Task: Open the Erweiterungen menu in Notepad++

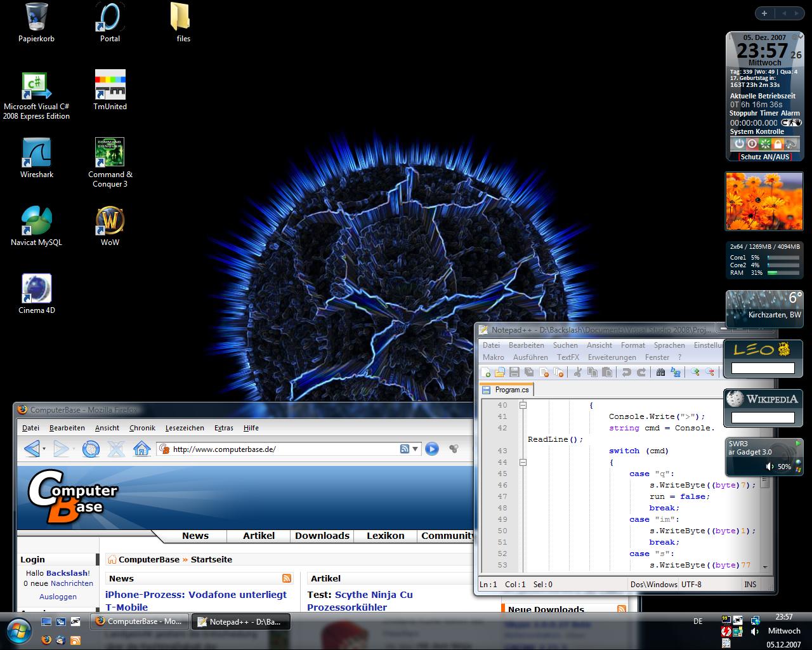Action: (612, 357)
